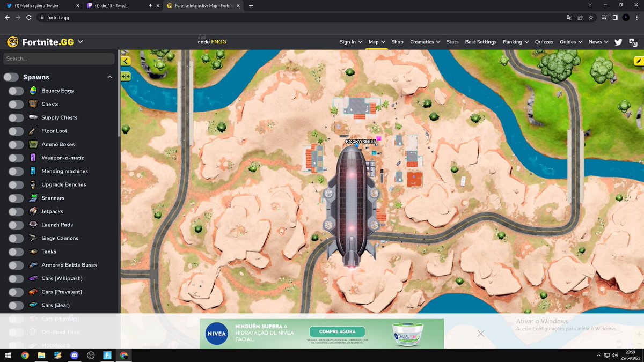Click the yellow resize sidebar arrows button
Screen dimensions: 644x362
126,76
